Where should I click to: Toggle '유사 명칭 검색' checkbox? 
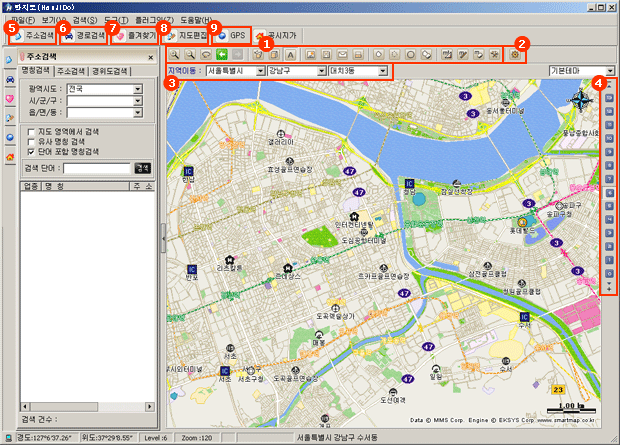[33, 141]
